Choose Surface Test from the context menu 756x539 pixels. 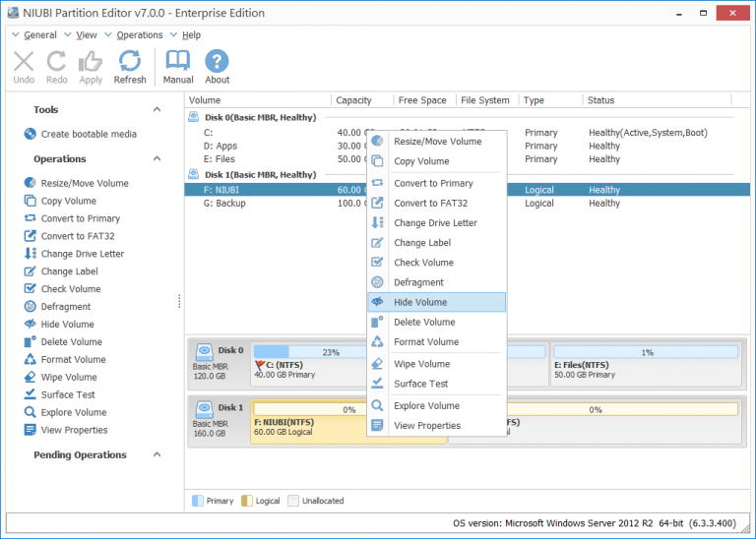437,384
